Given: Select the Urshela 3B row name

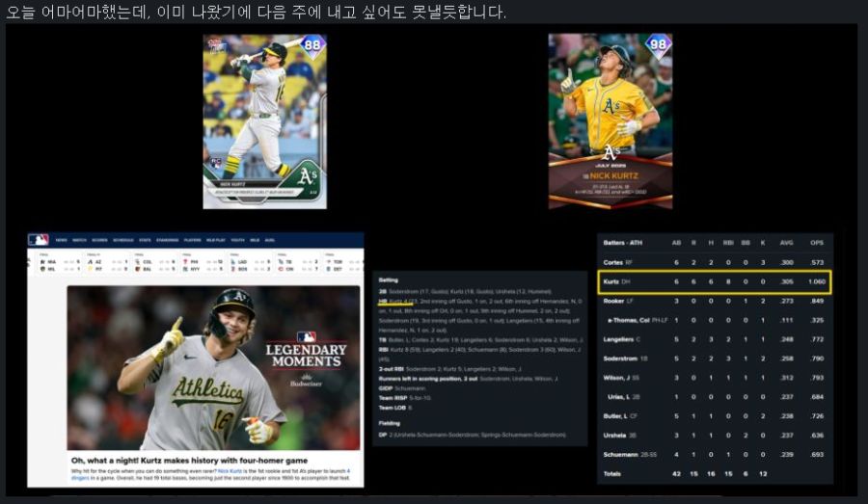Looking at the screenshot, I should coord(619,436).
